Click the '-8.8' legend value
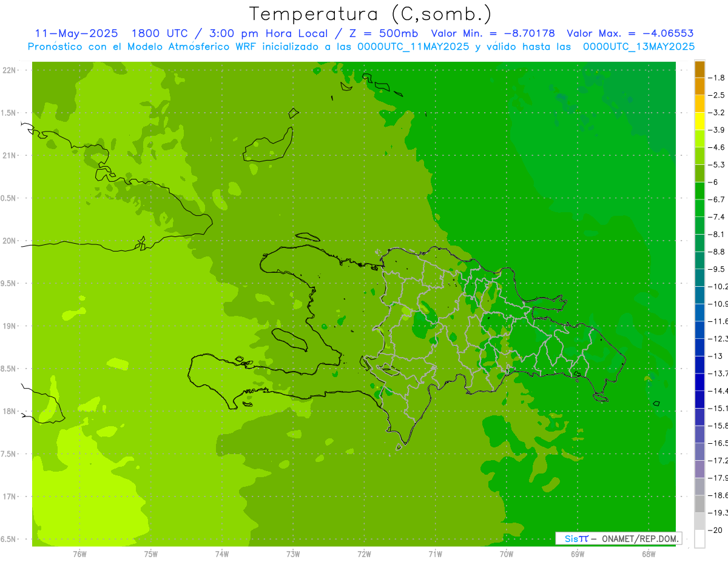This screenshot has width=728, height=562. (x=717, y=252)
